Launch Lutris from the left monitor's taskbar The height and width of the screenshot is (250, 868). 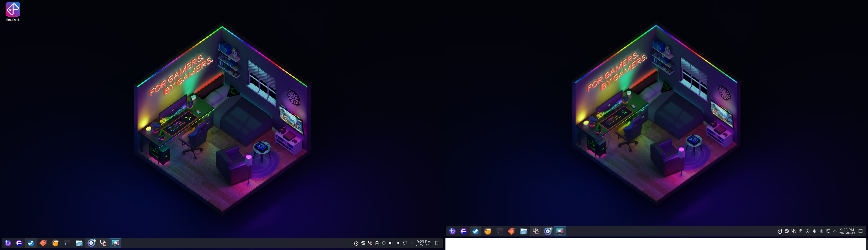tap(55, 243)
